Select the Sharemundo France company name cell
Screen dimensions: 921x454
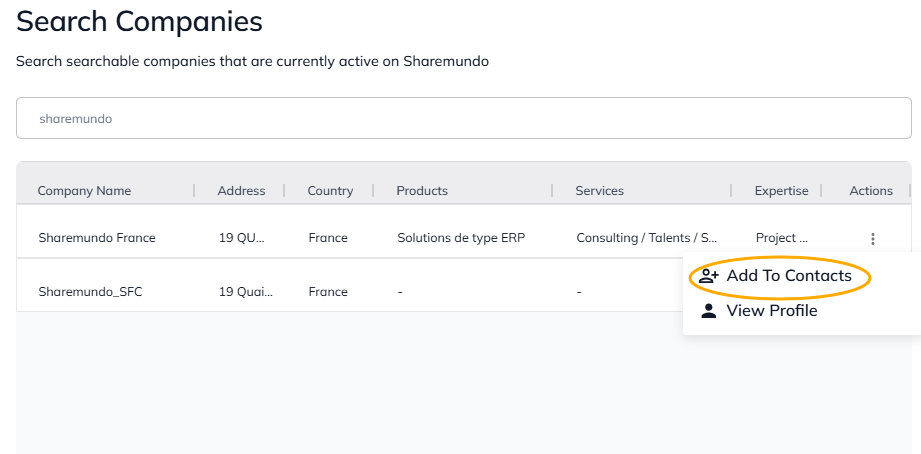(97, 238)
